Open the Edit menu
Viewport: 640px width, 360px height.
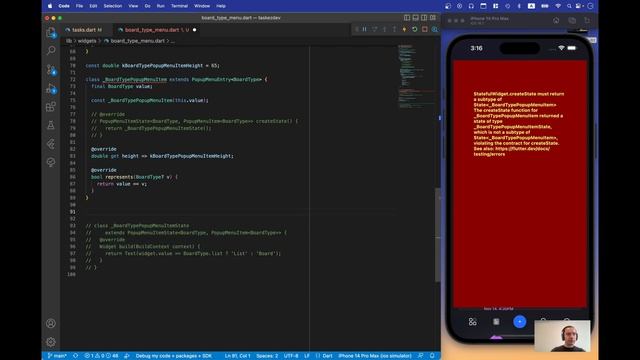93,6
